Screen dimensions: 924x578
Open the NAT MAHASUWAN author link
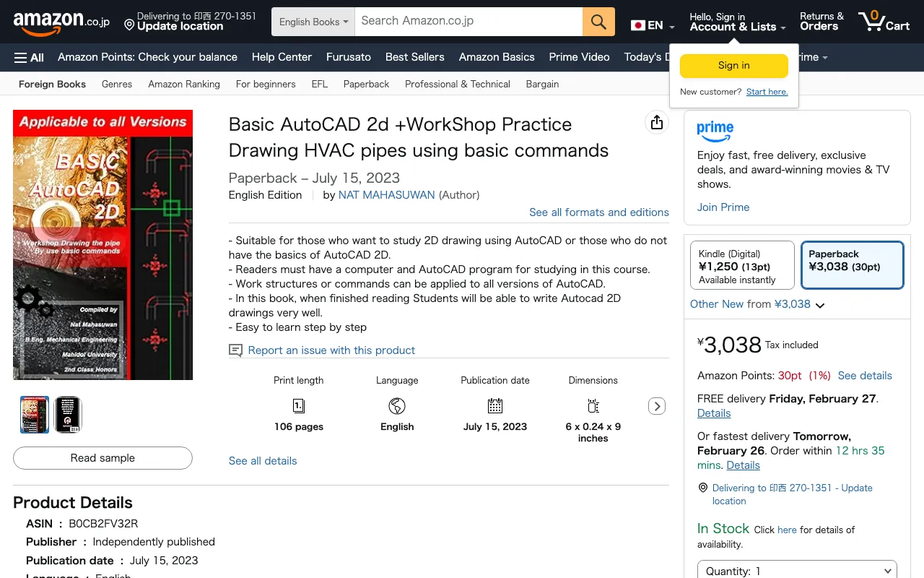tap(386, 195)
